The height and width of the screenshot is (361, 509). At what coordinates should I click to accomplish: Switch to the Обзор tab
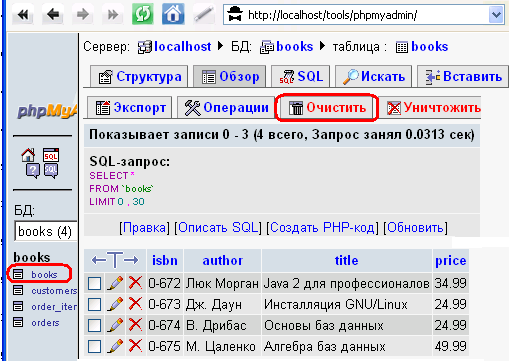230,77
